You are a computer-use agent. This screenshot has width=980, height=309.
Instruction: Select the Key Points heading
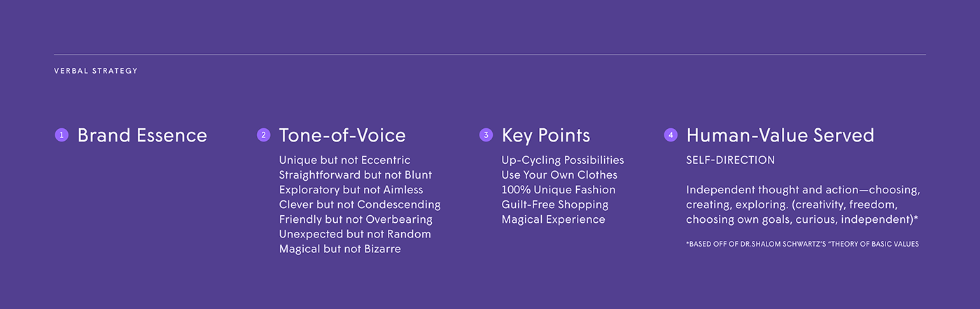click(x=546, y=136)
